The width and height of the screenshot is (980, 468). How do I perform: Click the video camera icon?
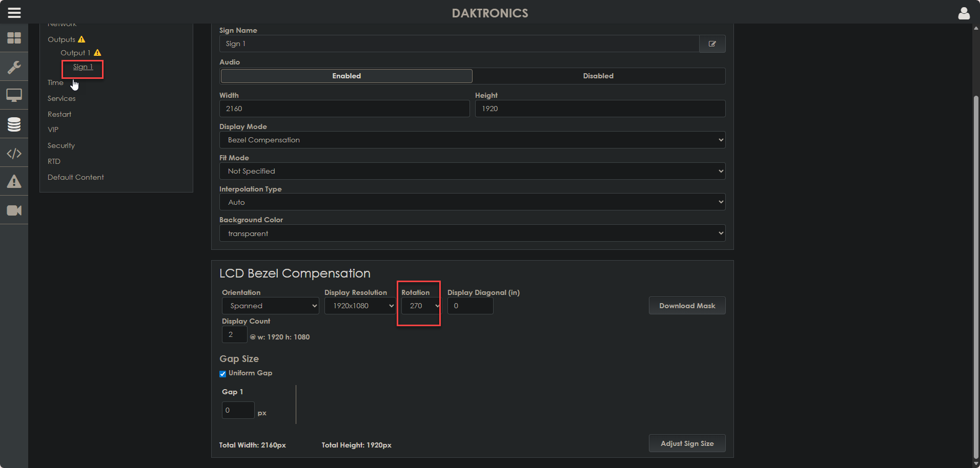tap(14, 210)
